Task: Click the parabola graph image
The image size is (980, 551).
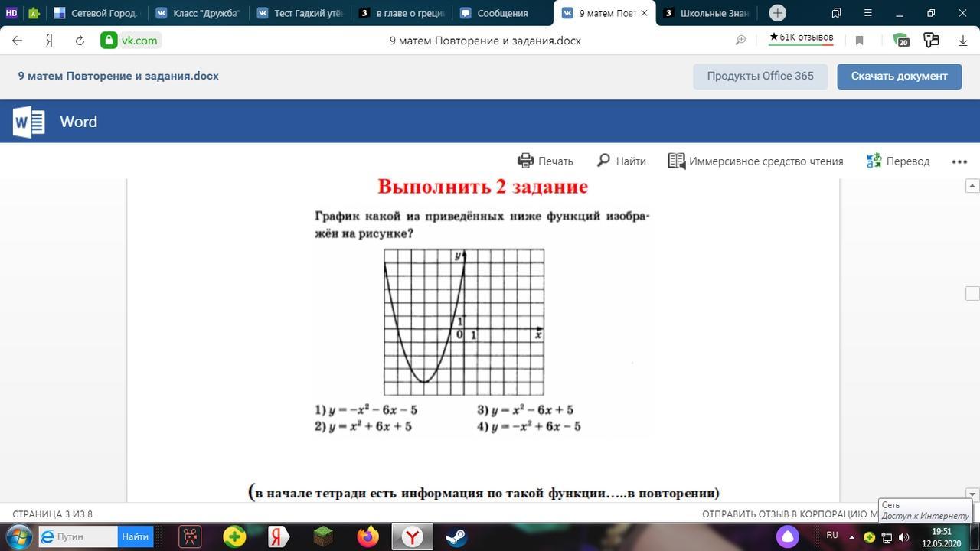Action: [464, 322]
